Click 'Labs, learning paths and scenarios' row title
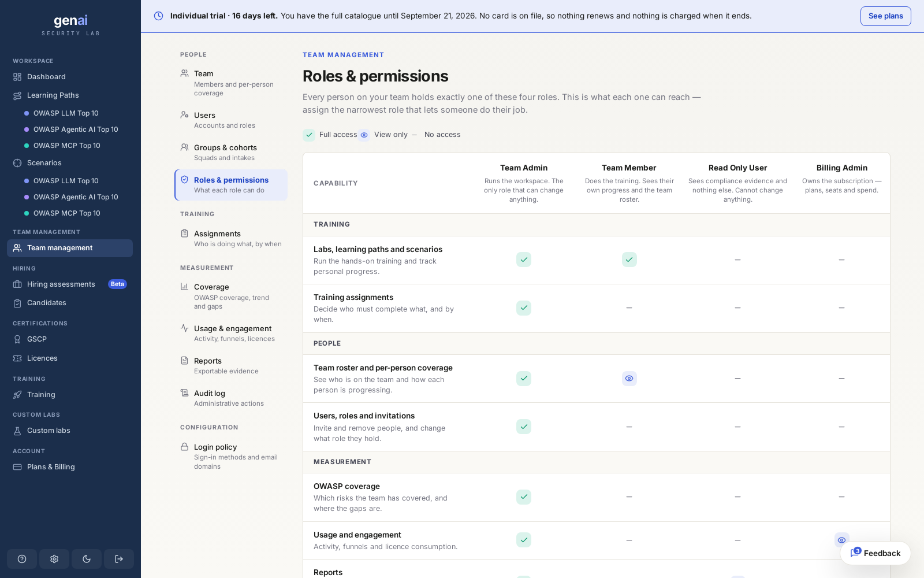 (x=378, y=249)
